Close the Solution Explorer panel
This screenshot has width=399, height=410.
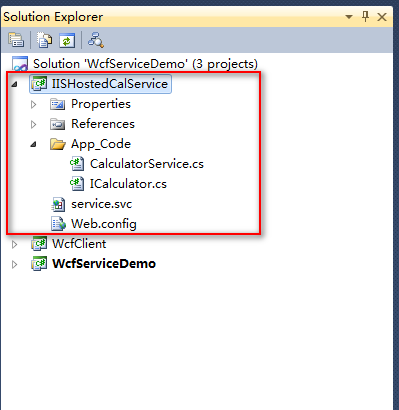pyautogui.click(x=382, y=17)
